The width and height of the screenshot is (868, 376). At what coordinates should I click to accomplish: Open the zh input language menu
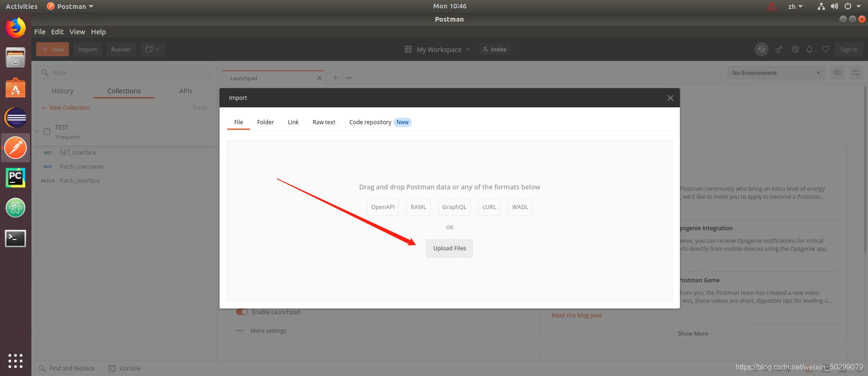tap(795, 6)
